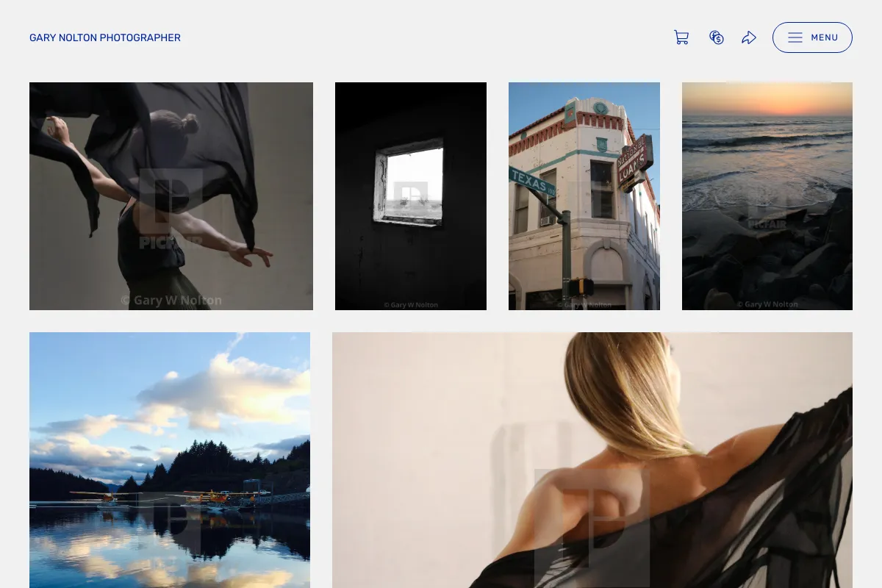Click the Luan's sign on the building
The width and height of the screenshot is (882, 588).
(634, 163)
